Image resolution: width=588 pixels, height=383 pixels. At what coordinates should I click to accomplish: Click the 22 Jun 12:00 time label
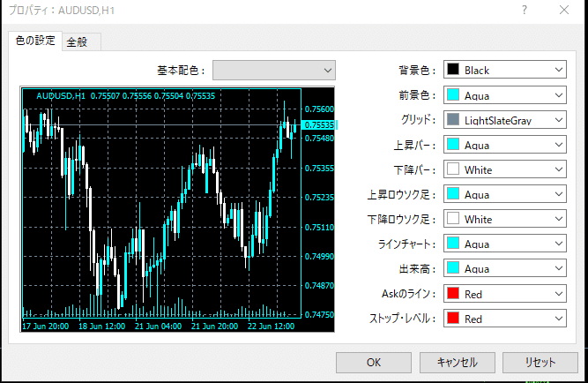(x=272, y=327)
